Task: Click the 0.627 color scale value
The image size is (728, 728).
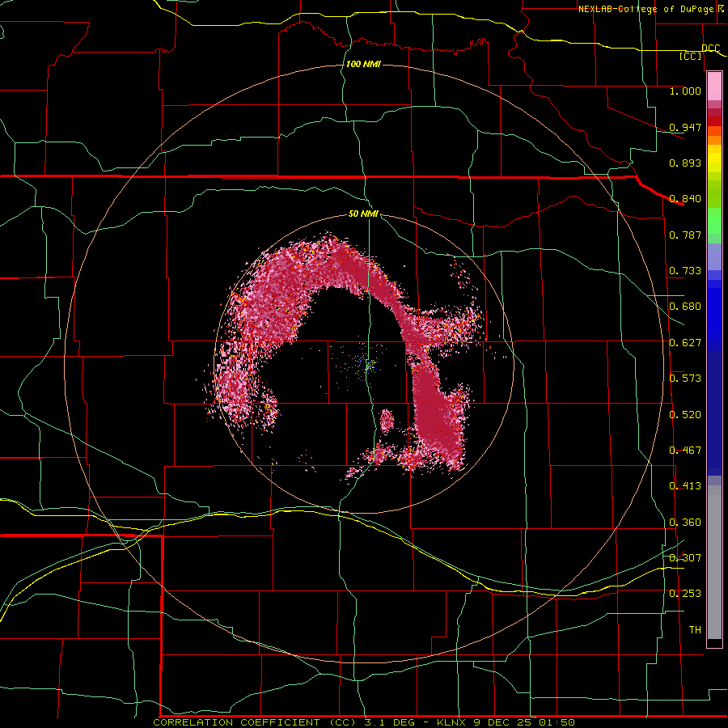Action: [x=685, y=343]
